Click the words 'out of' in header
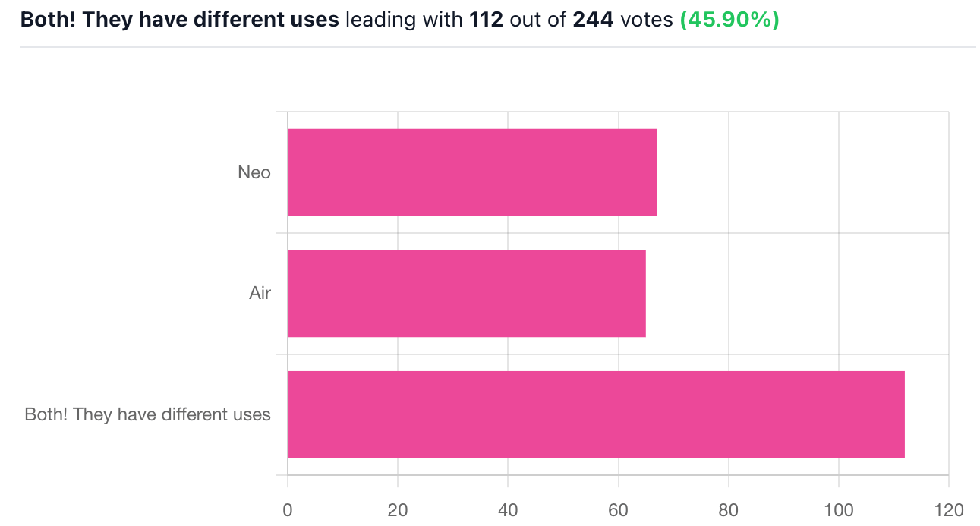This screenshot has width=980, height=526. 538,20
